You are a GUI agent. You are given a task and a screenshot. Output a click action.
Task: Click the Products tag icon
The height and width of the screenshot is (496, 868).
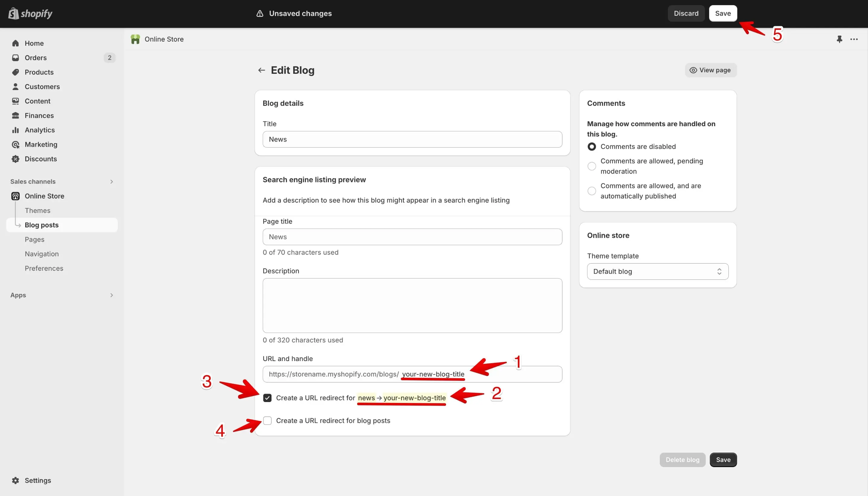pos(15,72)
